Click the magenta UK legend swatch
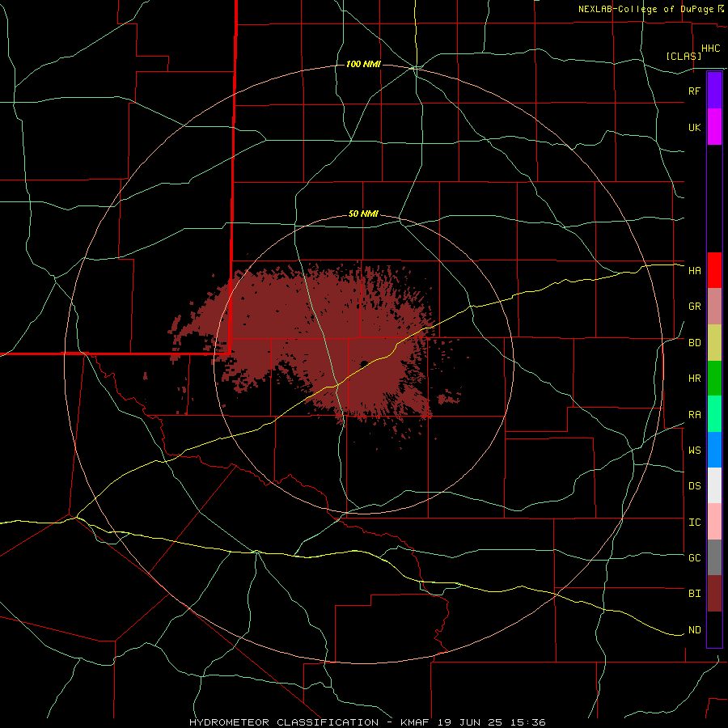Viewport: 728px width, 728px height. pos(714,127)
